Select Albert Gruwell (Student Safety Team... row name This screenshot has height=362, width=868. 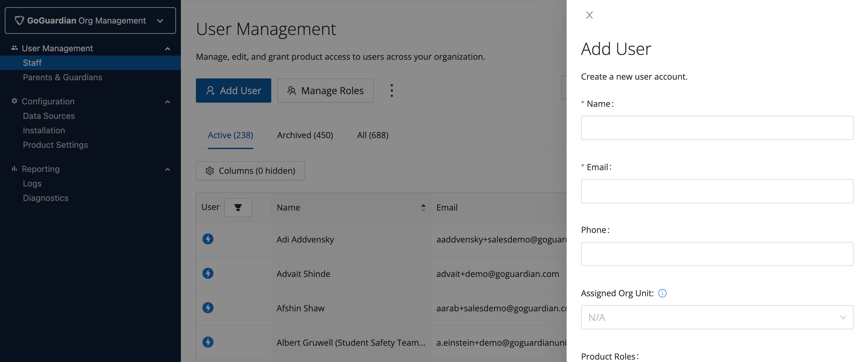click(x=351, y=343)
